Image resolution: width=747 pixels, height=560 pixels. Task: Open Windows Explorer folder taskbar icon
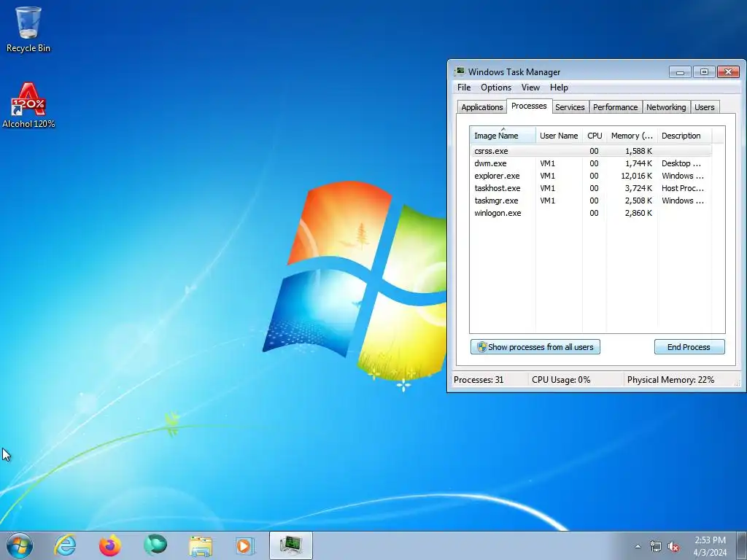pyautogui.click(x=201, y=545)
